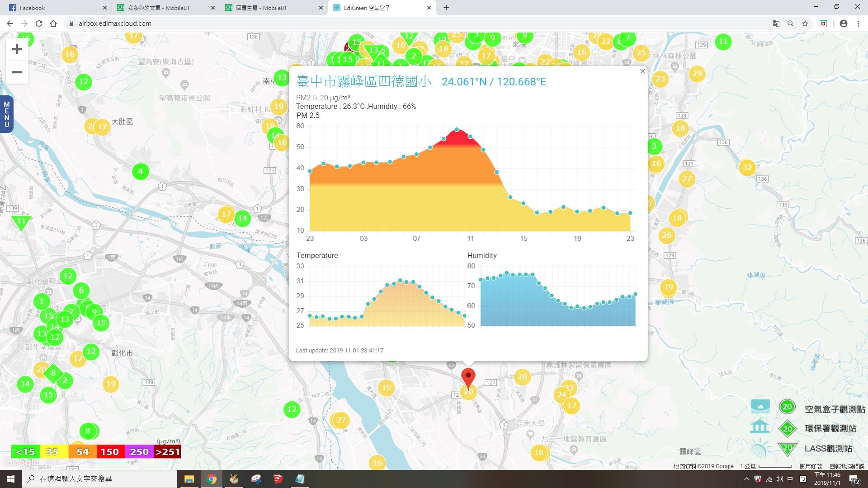868x488 pixels.
Task: Click the red location pin marker
Action: (468, 379)
